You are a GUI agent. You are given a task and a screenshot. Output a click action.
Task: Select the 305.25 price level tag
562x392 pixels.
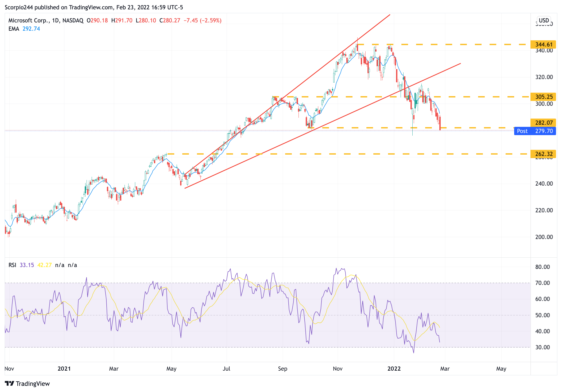point(543,97)
